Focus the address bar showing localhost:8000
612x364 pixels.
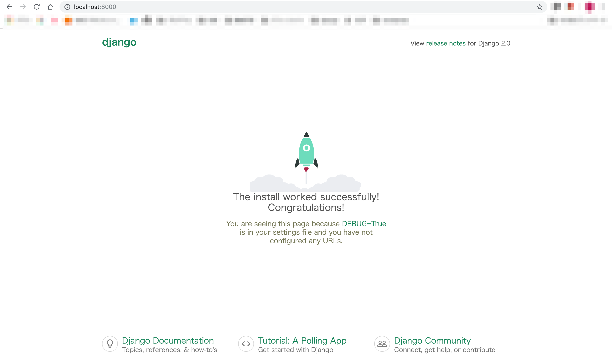(x=303, y=7)
